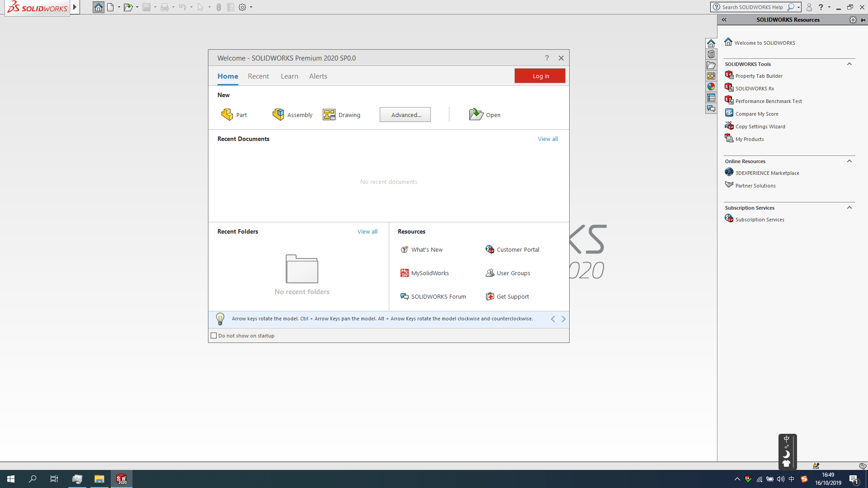Open MySolidWorks resource
This screenshot has width=868, height=488.
[425, 273]
